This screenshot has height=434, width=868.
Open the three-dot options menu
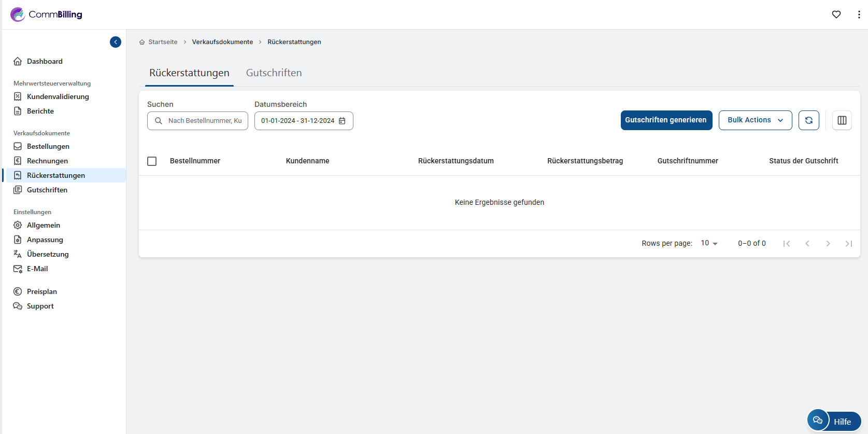pos(859,15)
